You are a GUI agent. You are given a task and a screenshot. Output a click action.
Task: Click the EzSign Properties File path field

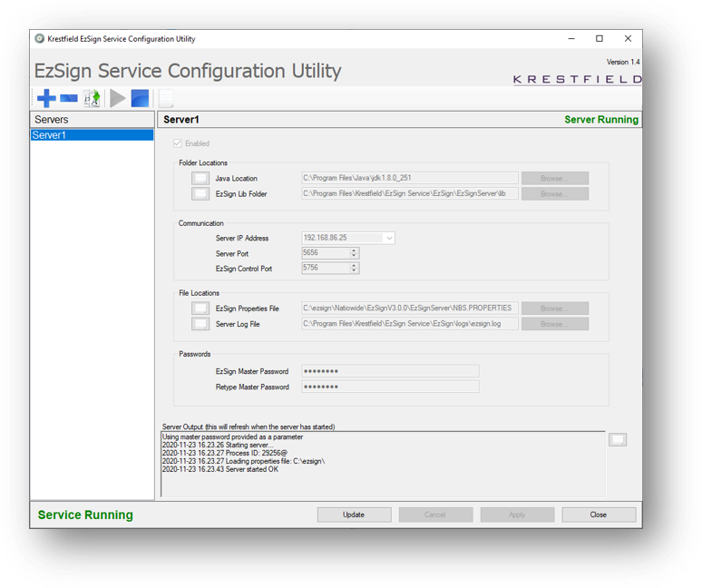click(410, 309)
